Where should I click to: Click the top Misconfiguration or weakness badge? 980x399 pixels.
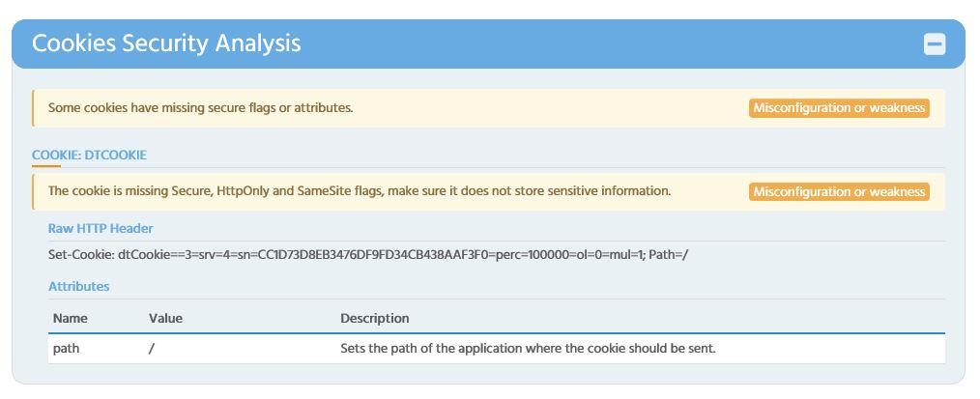coord(838,107)
